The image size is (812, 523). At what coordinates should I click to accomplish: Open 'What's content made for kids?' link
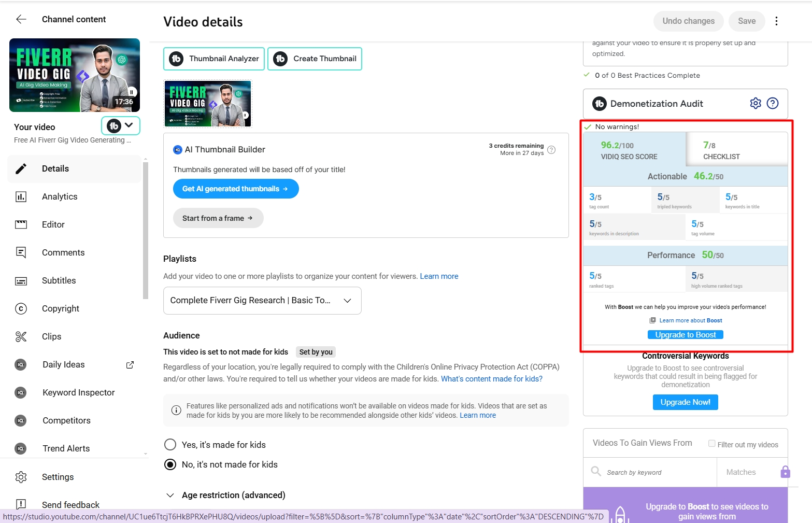[x=492, y=379]
